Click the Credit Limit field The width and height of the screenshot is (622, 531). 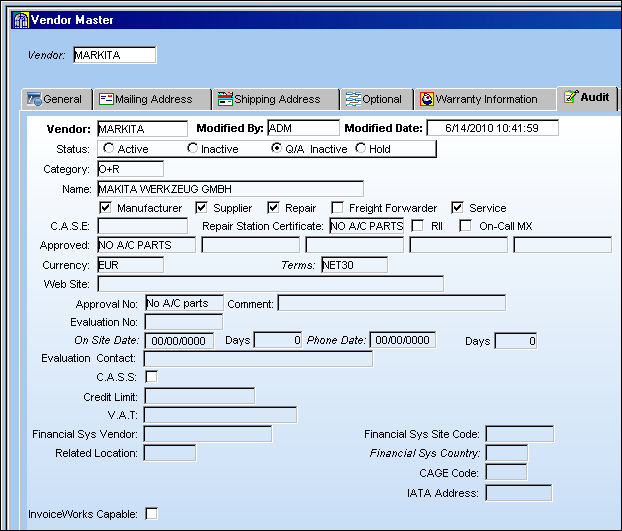click(x=200, y=396)
